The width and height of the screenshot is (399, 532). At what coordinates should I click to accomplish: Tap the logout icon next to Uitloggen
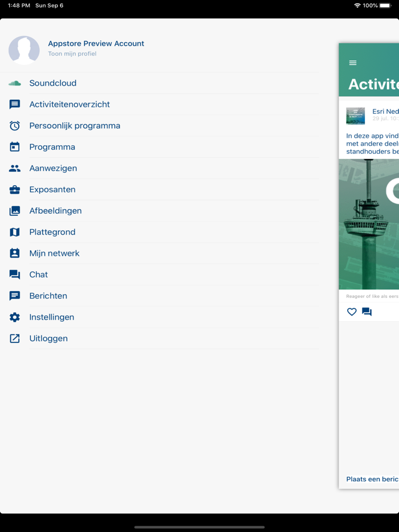[x=15, y=338]
